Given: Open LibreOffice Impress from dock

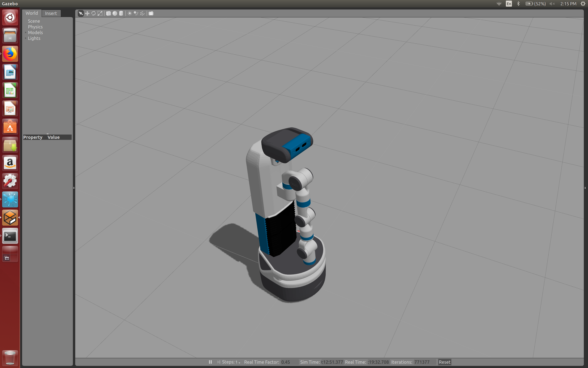Looking at the screenshot, I should pyautogui.click(x=10, y=109).
